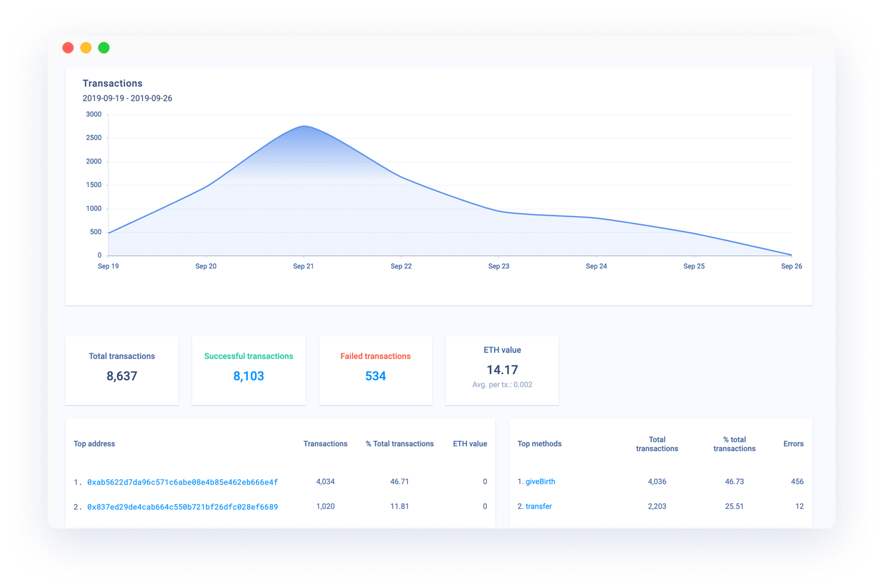Select the Errors column header
883x588 pixels.
pyautogui.click(x=793, y=444)
